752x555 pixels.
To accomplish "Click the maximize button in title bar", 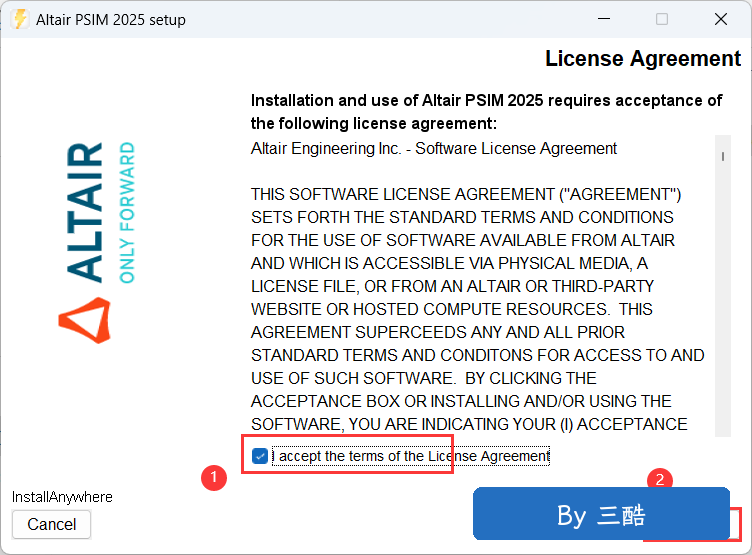I will [662, 19].
